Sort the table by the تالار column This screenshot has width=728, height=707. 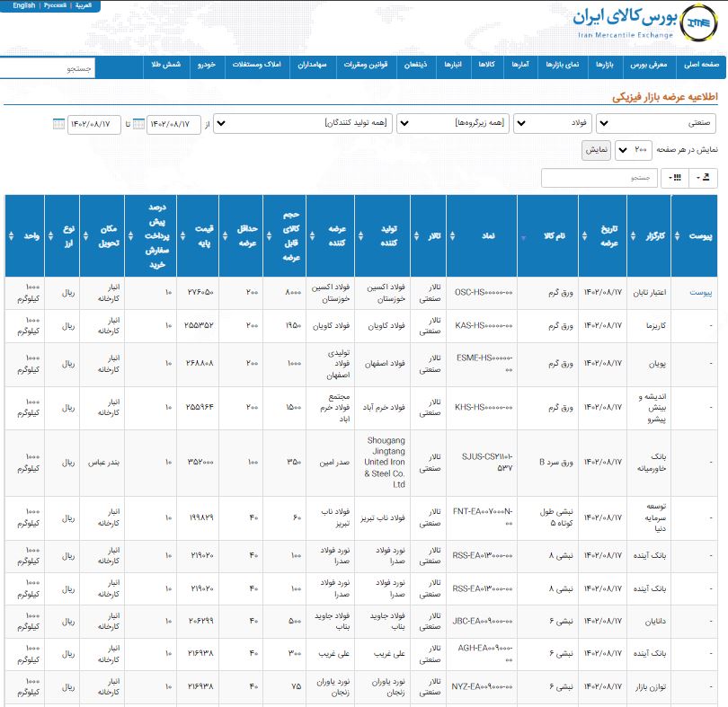pyautogui.click(x=429, y=236)
